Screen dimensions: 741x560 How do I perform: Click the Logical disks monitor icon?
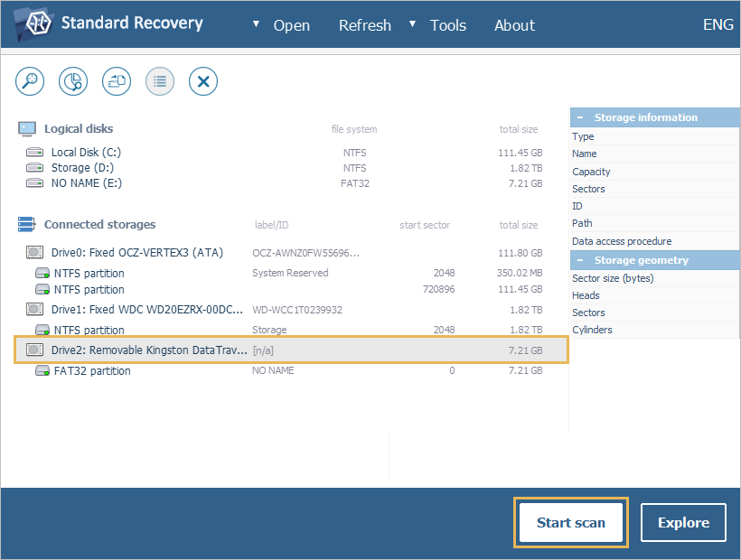tap(27, 129)
